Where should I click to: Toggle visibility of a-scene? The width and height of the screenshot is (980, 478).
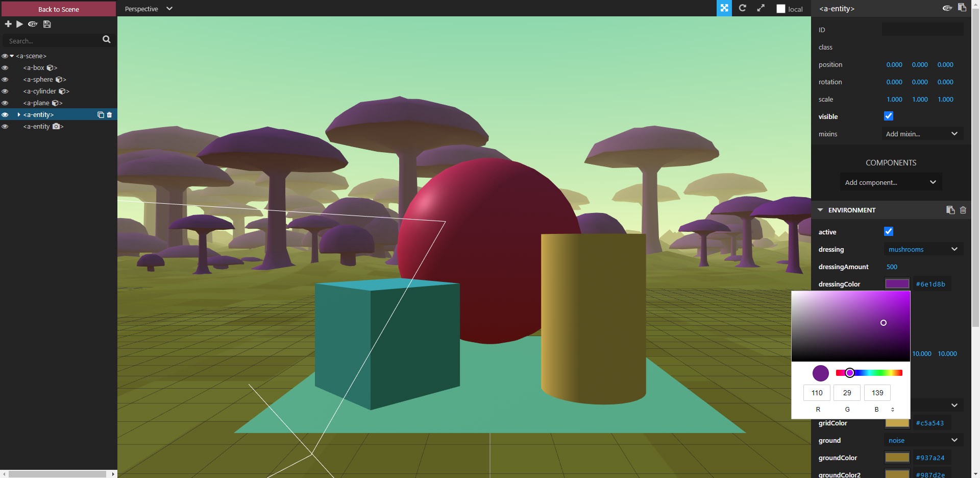pos(5,56)
